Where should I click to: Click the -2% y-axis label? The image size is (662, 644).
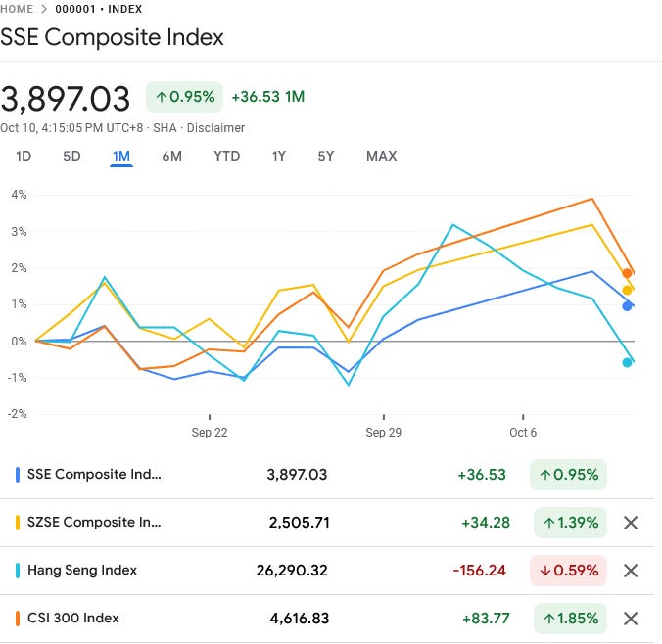18,414
